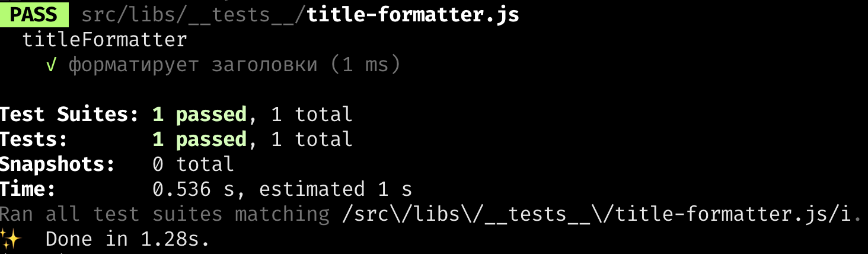The height and width of the screenshot is (254, 868).
Task: Click the Test Suites: label
Action: pyautogui.click(x=69, y=114)
